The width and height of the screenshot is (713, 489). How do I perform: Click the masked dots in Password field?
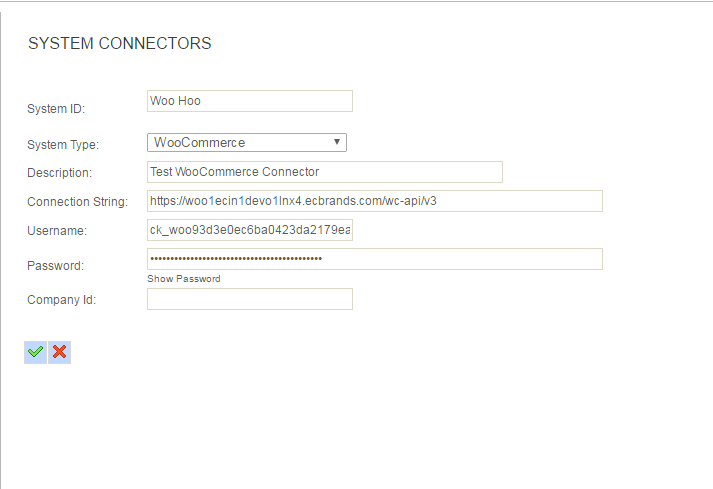(x=236, y=259)
